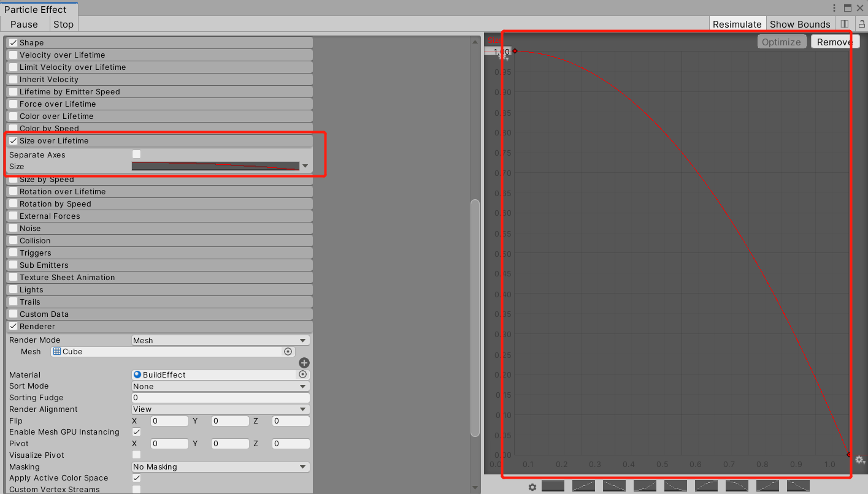Open the Mesh object picker circle

(288, 351)
